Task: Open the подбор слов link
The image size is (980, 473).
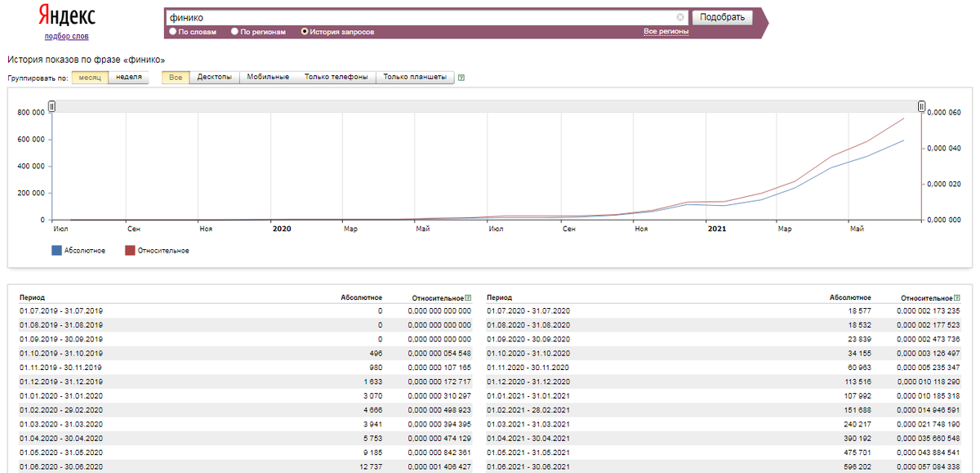Action: coord(67,37)
